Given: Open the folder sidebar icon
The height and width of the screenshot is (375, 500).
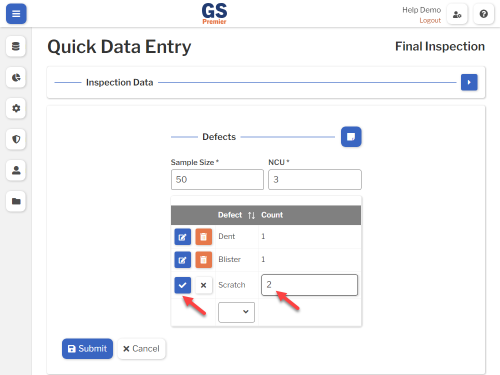Looking at the screenshot, I should [x=16, y=201].
